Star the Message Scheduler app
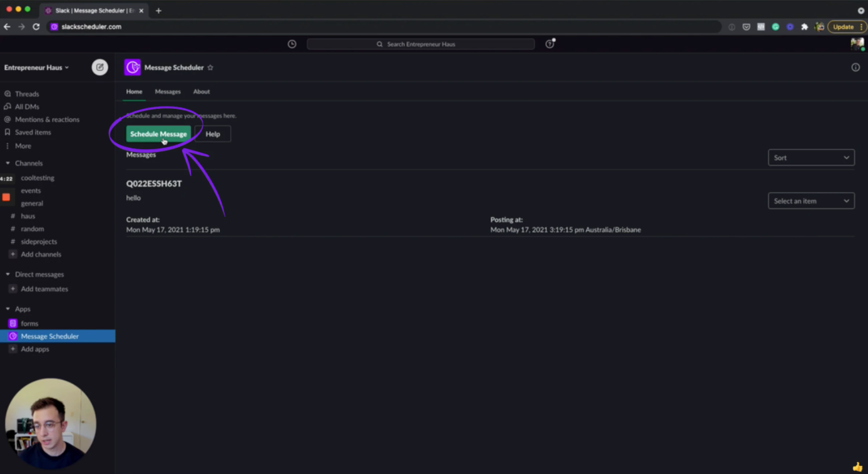The height and width of the screenshot is (474, 868). [210, 68]
